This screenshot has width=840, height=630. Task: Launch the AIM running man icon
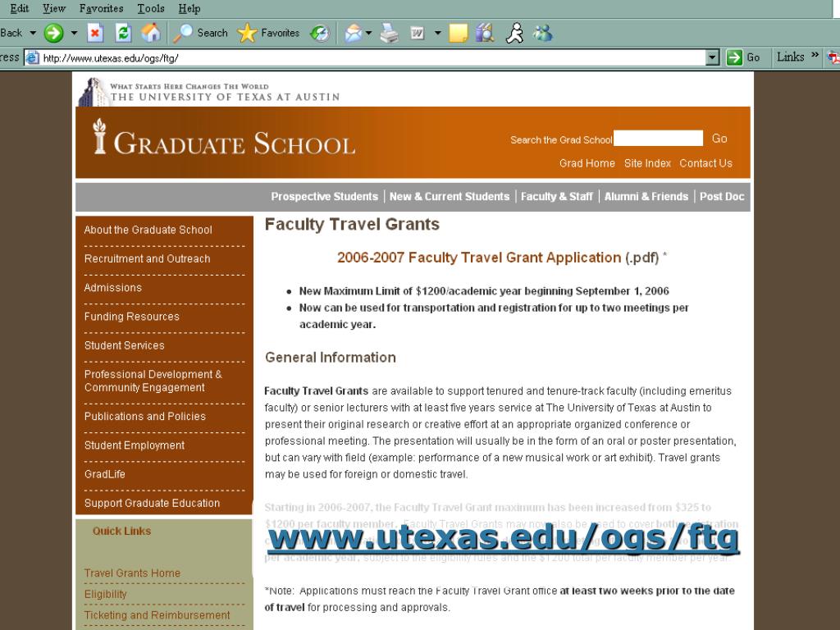pyautogui.click(x=514, y=33)
